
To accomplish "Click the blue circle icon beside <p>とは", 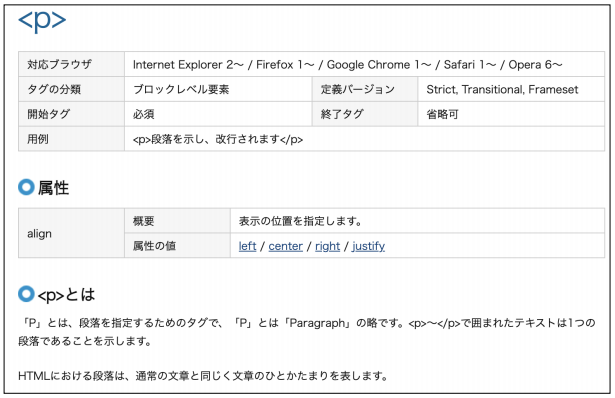I will tap(26, 294).
